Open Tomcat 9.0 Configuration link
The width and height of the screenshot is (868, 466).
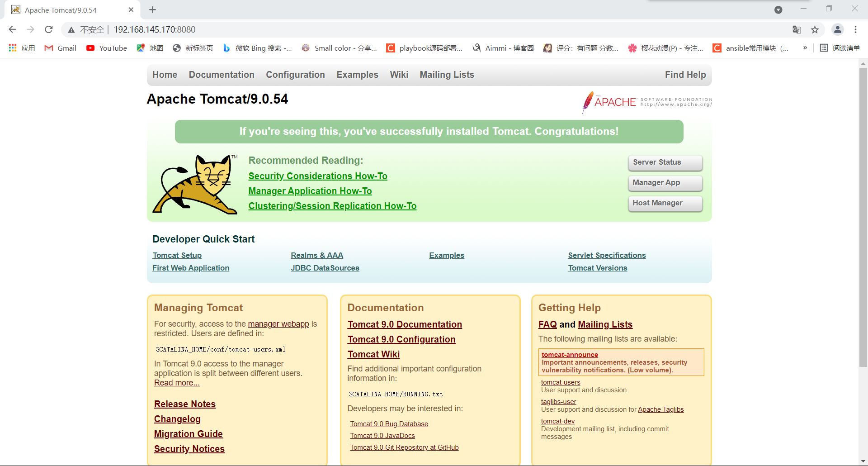point(401,339)
